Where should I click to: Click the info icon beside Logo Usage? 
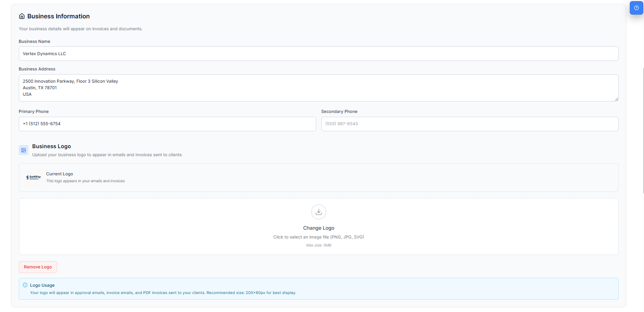click(25, 285)
